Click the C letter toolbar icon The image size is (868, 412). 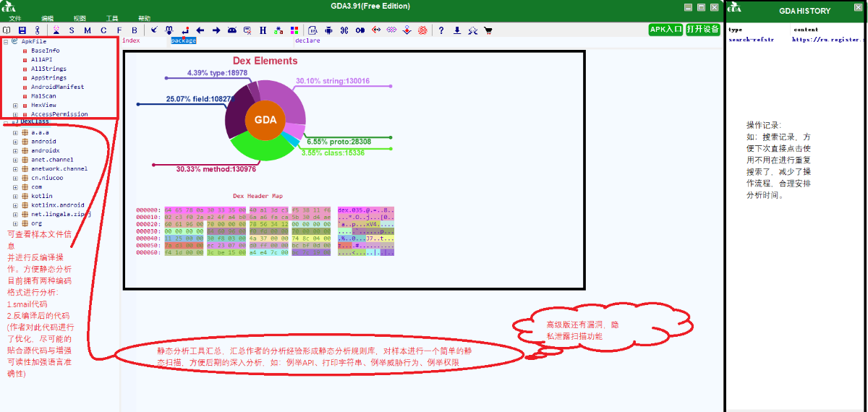click(x=103, y=30)
